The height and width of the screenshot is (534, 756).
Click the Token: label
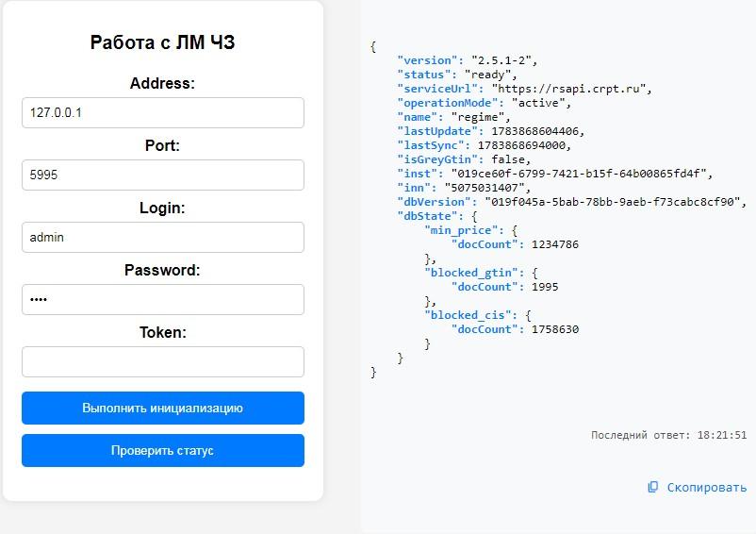tap(163, 332)
